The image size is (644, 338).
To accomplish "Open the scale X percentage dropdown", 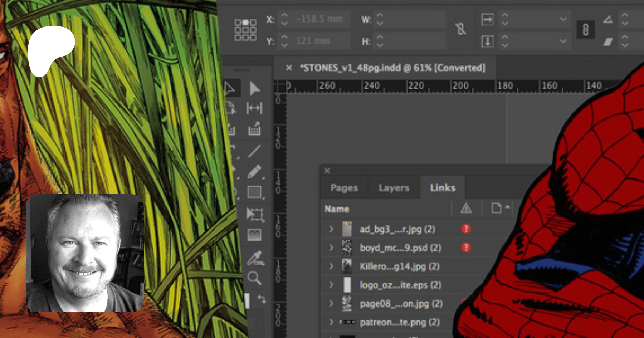I will click(x=563, y=19).
